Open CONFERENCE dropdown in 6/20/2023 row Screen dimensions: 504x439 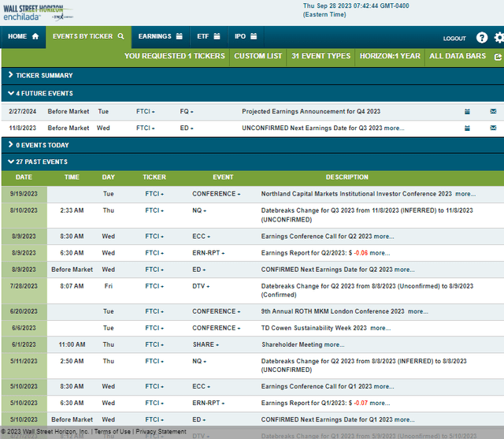click(216, 311)
